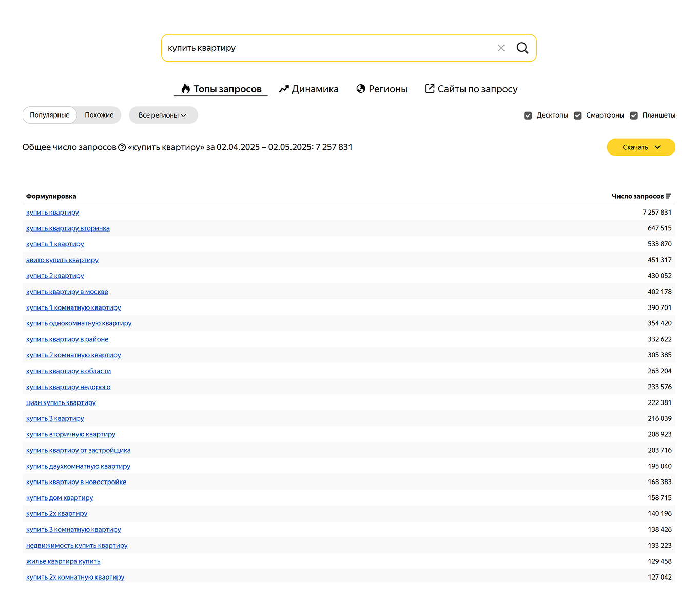698x616 pixels.
Task: Switch to the Динамика tab
Action: click(x=309, y=89)
